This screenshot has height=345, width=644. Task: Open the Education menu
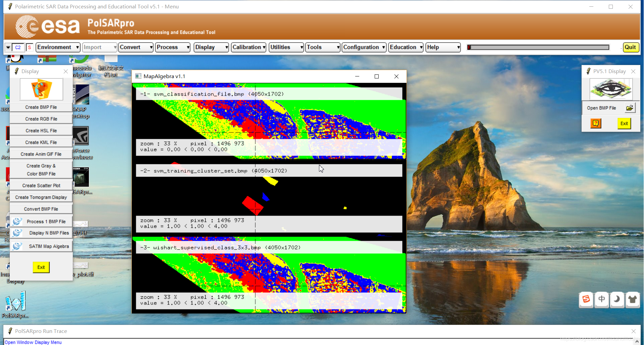coord(406,47)
